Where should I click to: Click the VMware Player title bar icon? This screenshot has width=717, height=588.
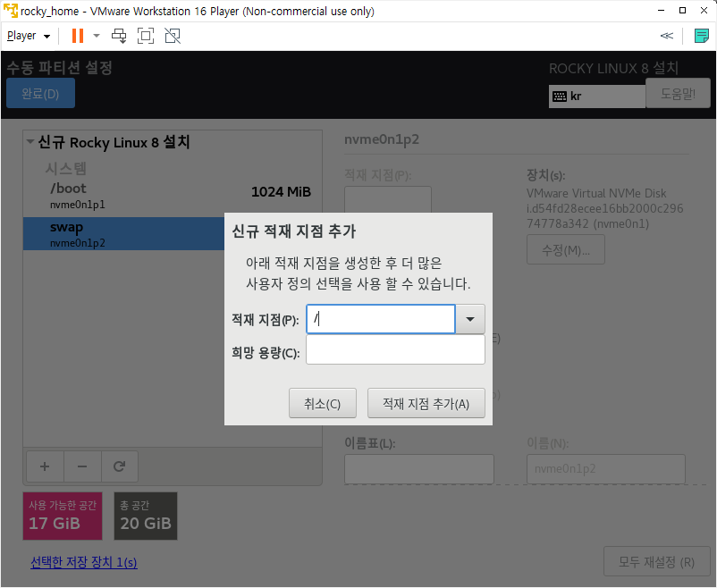click(x=10, y=10)
